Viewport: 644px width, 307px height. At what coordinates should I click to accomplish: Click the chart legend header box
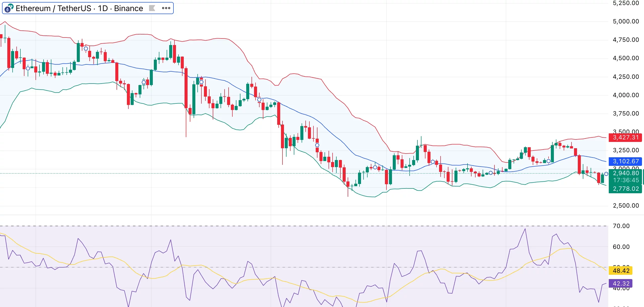[x=88, y=8]
